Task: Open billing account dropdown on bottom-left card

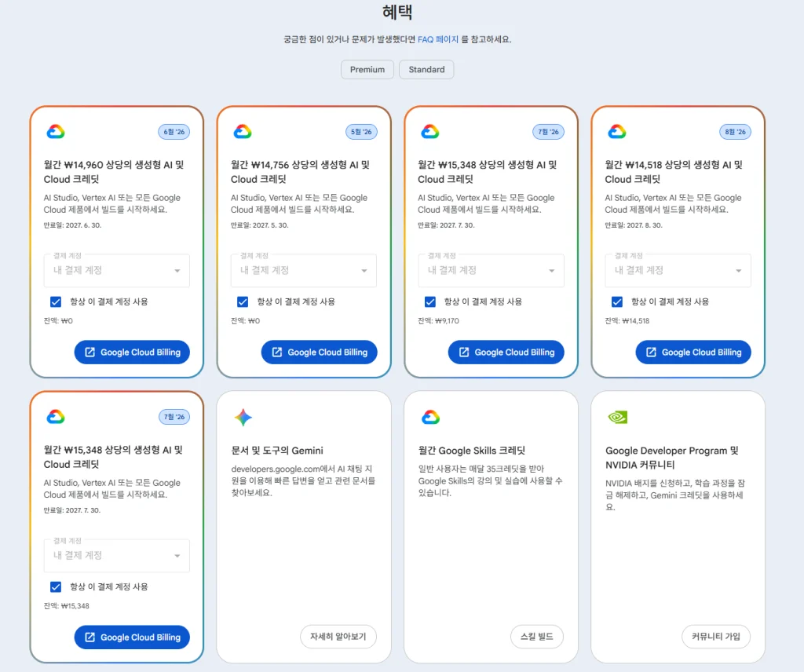Action: coord(116,555)
